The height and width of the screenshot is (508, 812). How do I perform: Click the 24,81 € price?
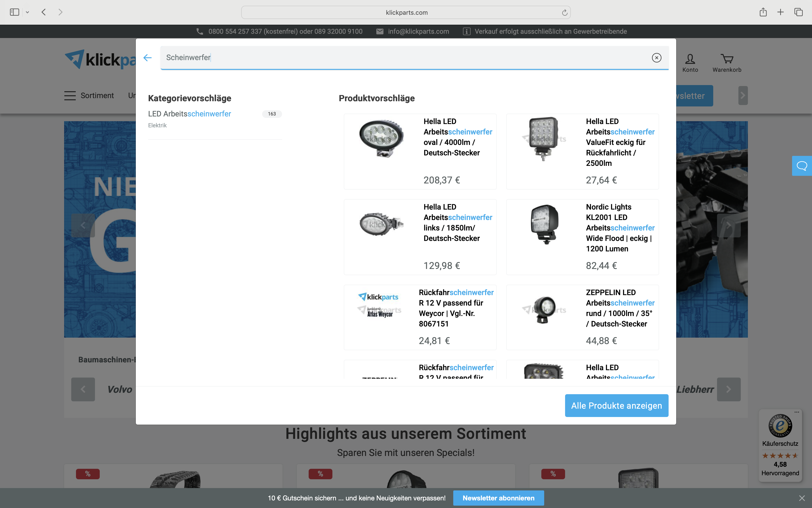pos(434,341)
